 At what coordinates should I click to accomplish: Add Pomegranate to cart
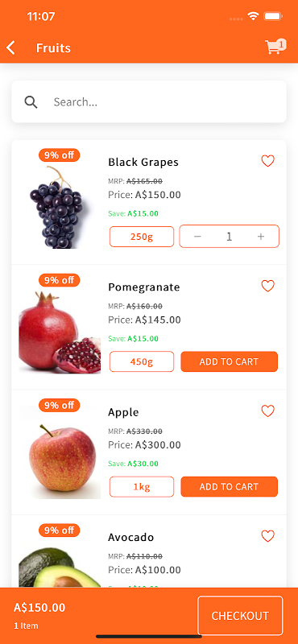point(230,361)
